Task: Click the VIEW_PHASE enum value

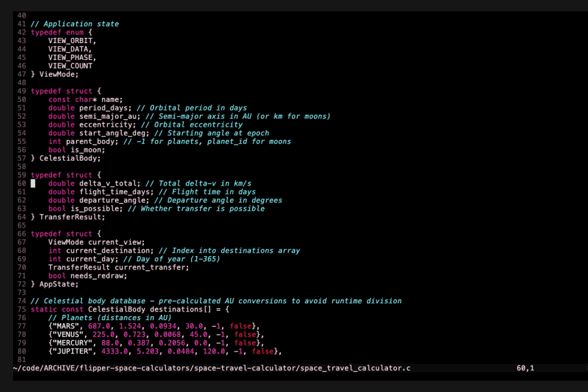Action: point(72,57)
